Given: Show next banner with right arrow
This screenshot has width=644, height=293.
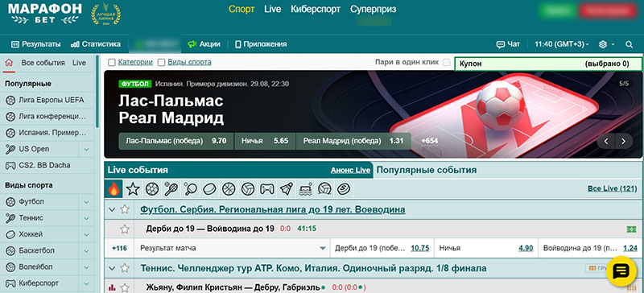Looking at the screenshot, I should tap(623, 142).
